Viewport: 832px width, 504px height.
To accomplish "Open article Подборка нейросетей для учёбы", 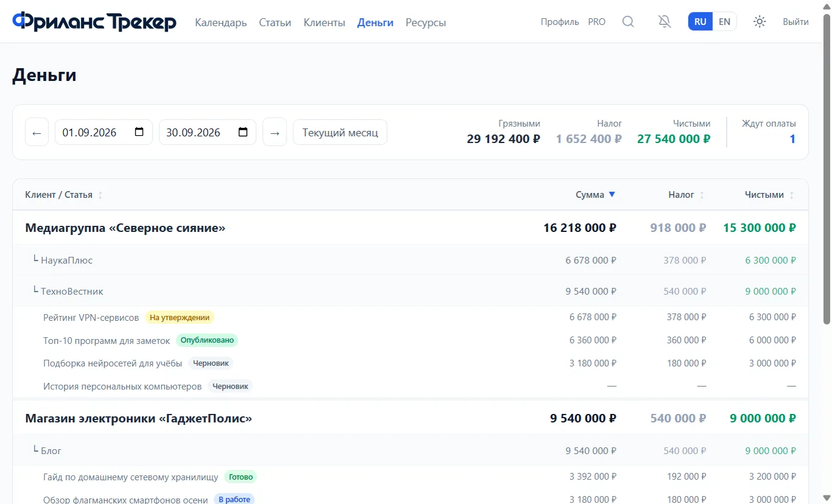I will (113, 363).
